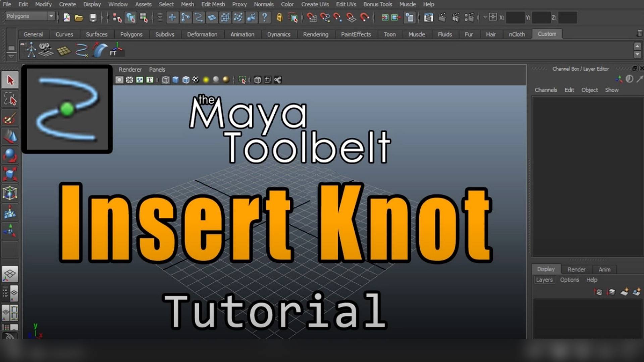Switch to the Custom shelf tab

(547, 34)
